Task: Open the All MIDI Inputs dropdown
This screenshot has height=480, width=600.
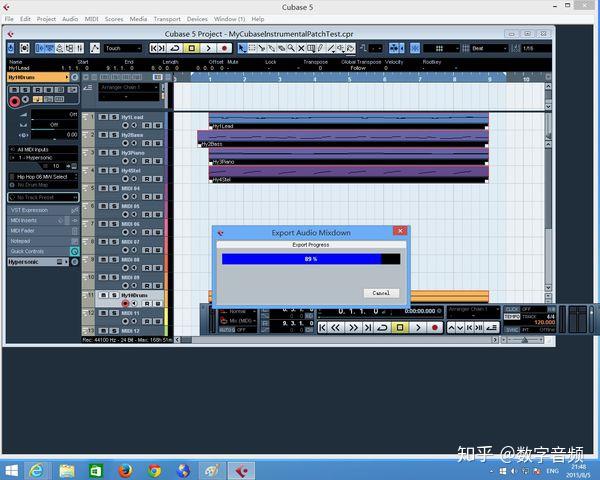Action: pyautogui.click(x=43, y=149)
